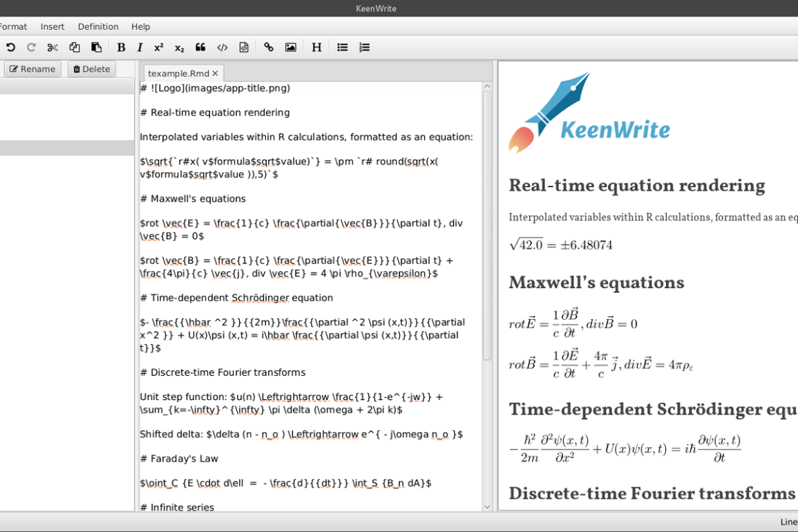798x532 pixels.
Task: Create a numbered list
Action: pyautogui.click(x=364, y=48)
